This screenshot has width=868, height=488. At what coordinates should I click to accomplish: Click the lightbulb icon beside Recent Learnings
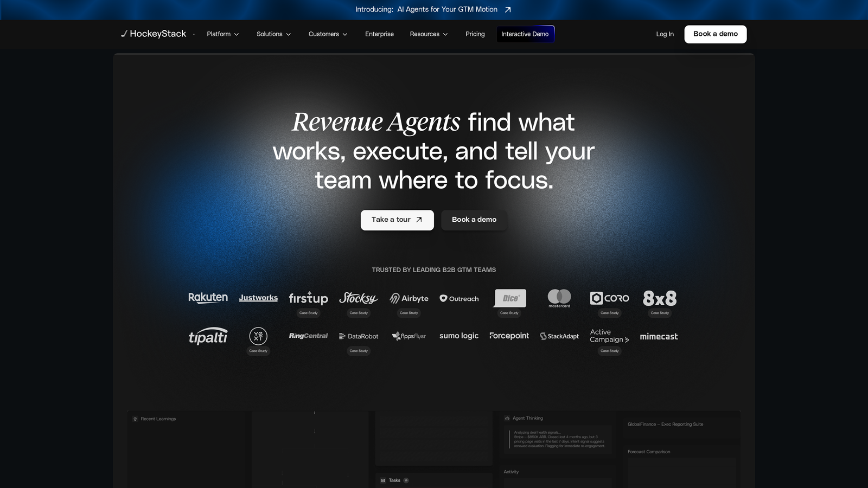point(134,419)
